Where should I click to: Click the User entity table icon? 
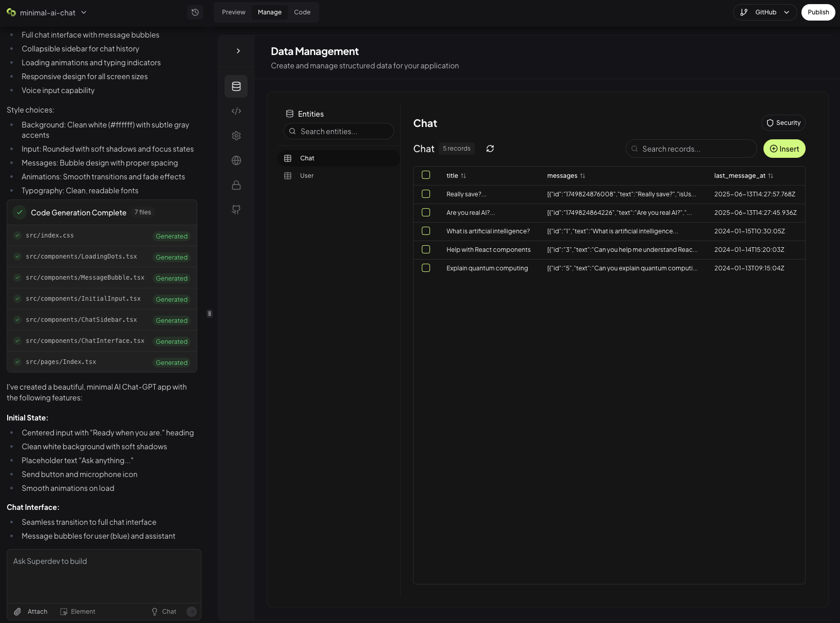[x=288, y=176]
